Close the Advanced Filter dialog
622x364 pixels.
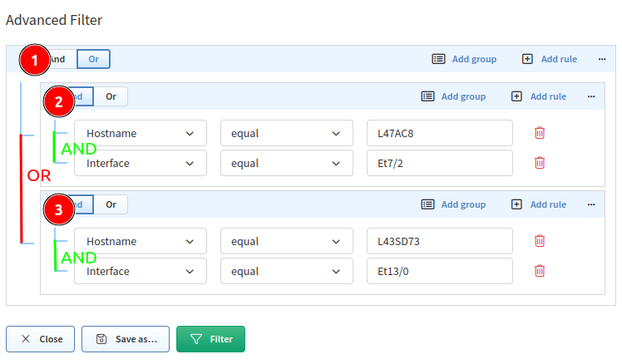40,339
